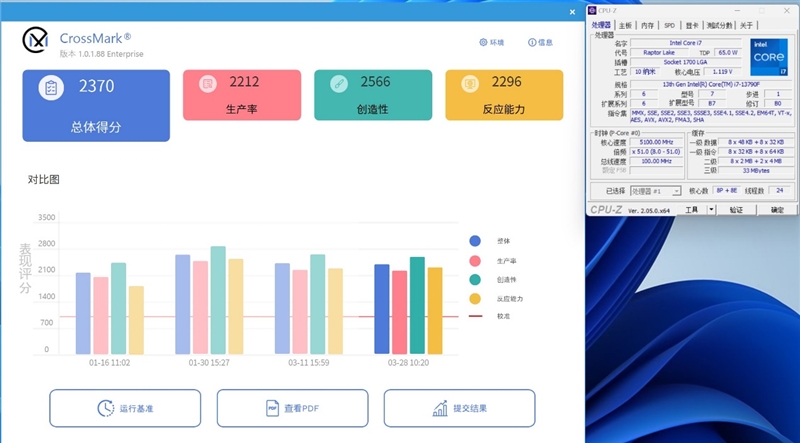Expand the 处理器 #1 selection combo box
800x443 pixels.
tap(656, 191)
